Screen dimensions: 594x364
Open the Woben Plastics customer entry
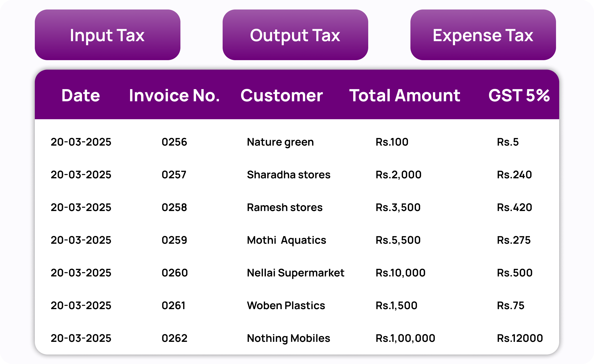[286, 305]
